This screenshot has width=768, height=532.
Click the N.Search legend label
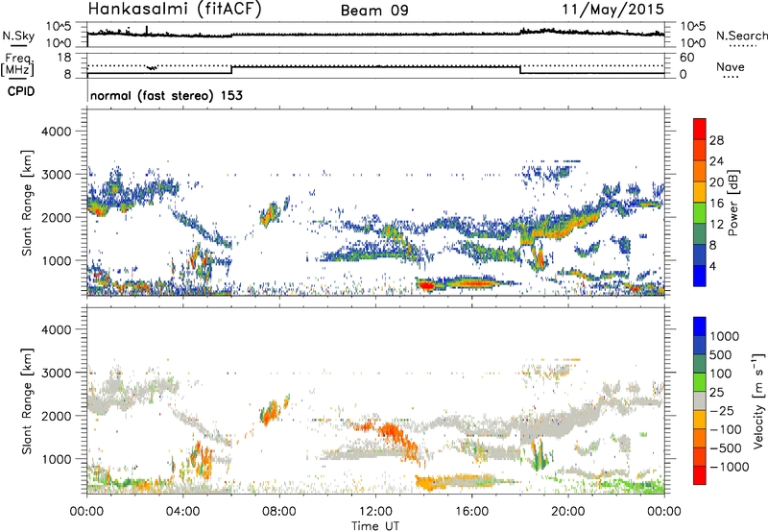[x=741, y=36]
